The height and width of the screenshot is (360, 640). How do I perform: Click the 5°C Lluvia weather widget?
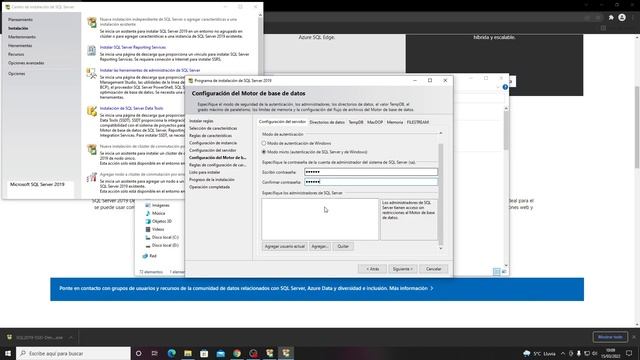pos(540,353)
